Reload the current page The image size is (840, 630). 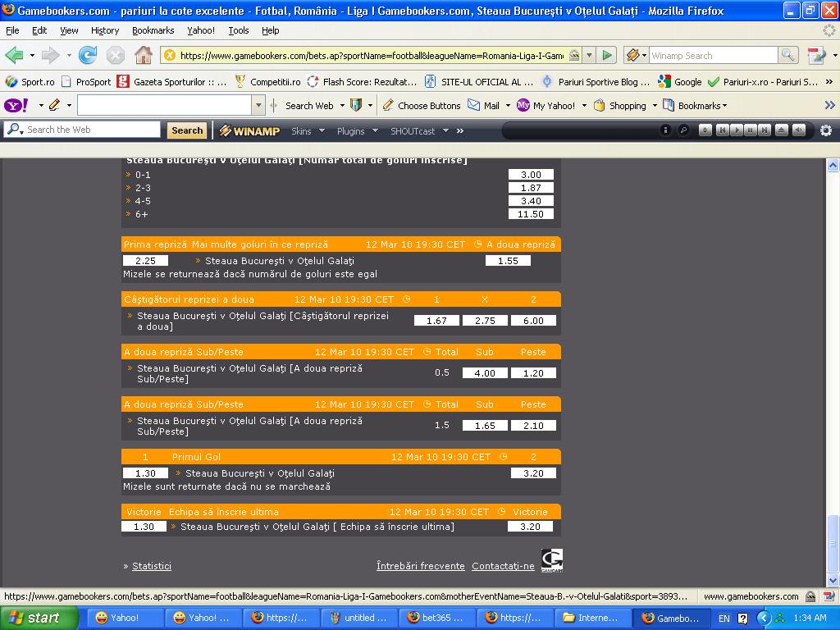[87, 55]
